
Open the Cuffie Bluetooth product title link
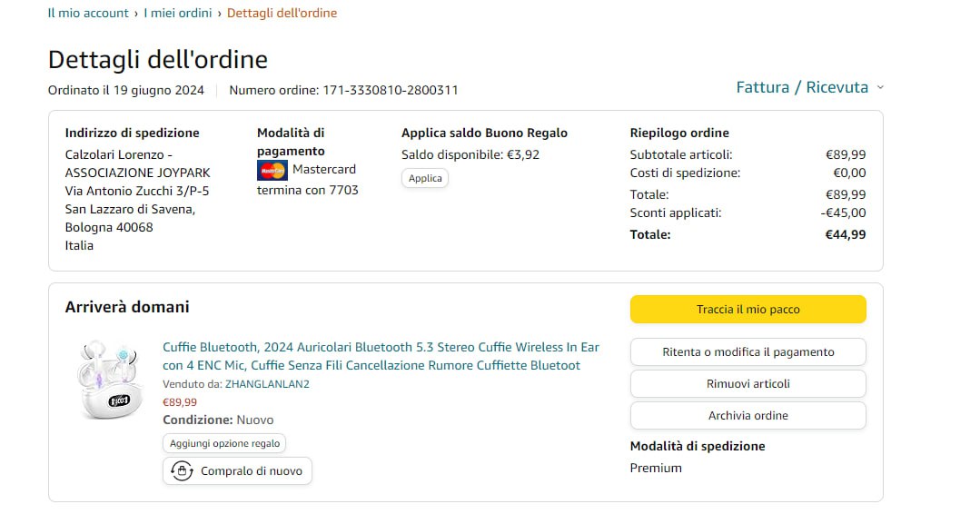pyautogui.click(x=381, y=356)
